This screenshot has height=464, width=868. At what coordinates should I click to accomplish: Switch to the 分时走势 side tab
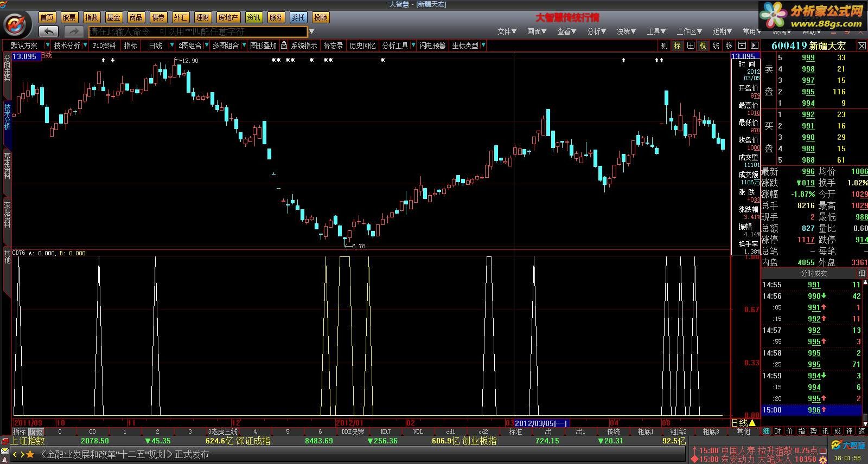coord(7,68)
